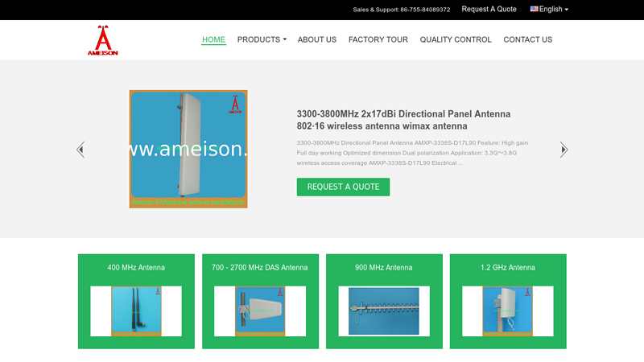
Task: Open the 1.2 GHz Antenna category
Action: click(x=508, y=268)
